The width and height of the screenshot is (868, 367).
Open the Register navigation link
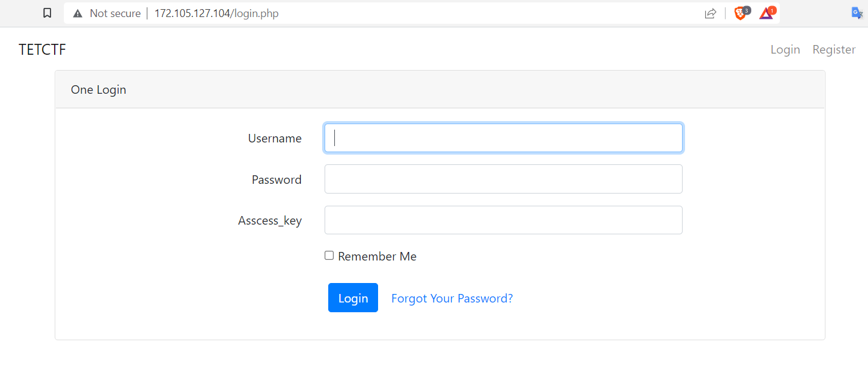pos(834,49)
